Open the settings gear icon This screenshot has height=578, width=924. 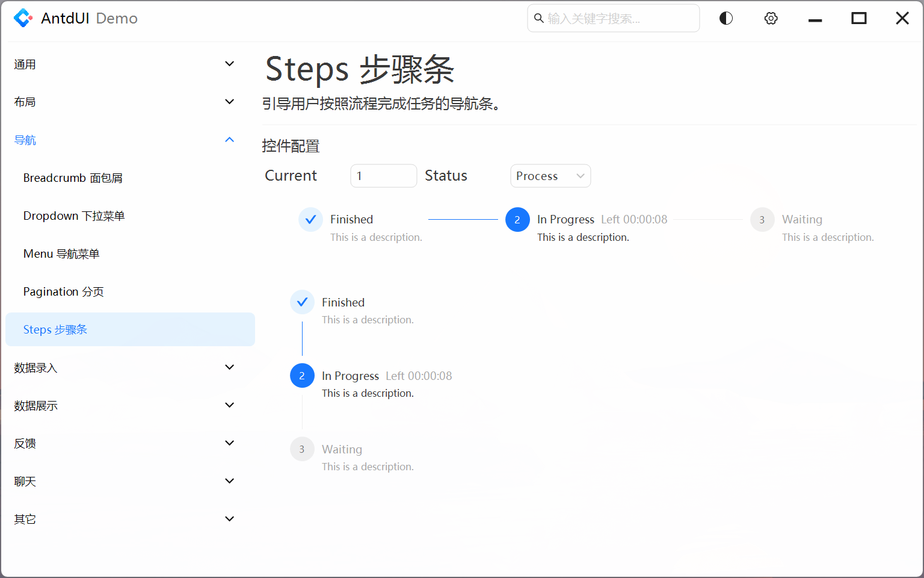[x=771, y=18]
